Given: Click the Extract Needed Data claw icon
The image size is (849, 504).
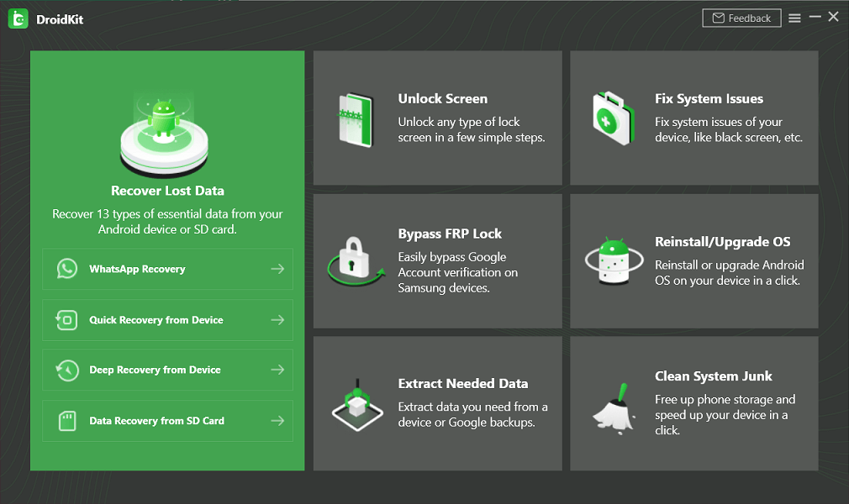Looking at the screenshot, I should 357,405.
